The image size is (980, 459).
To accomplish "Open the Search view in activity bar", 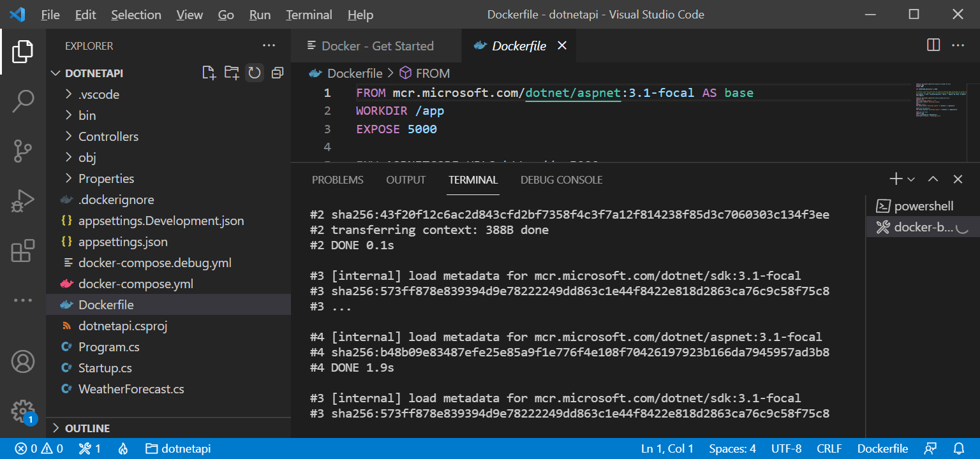I will pyautogui.click(x=23, y=101).
